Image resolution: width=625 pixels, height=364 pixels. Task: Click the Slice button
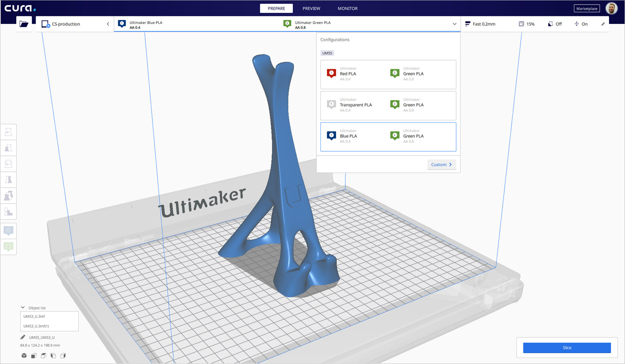[x=567, y=348]
